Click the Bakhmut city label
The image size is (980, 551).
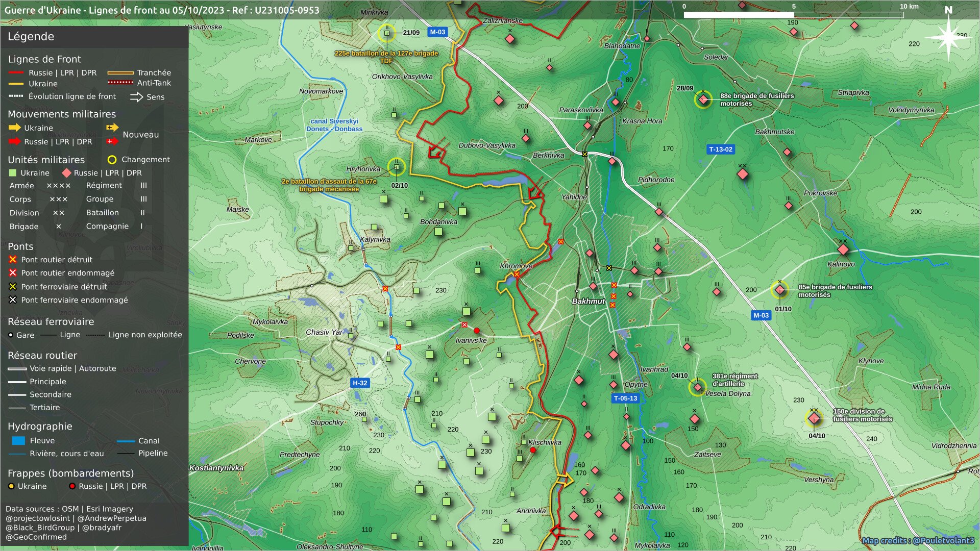[588, 302]
